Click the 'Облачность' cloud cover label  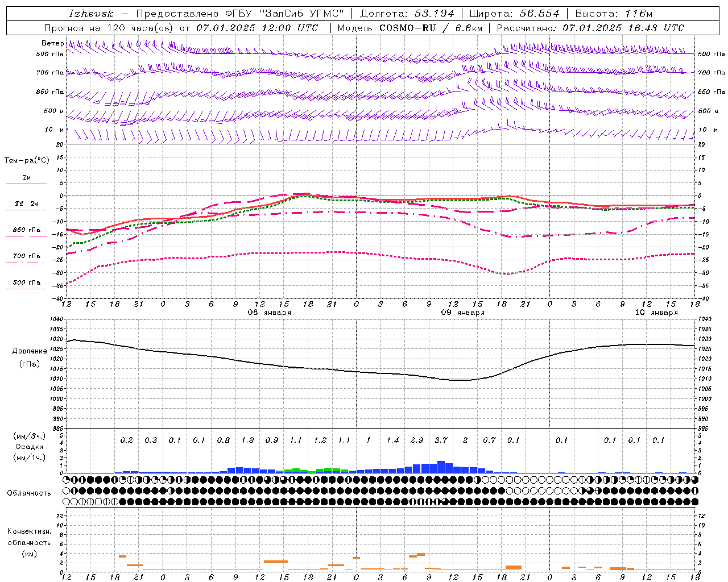click(x=29, y=493)
